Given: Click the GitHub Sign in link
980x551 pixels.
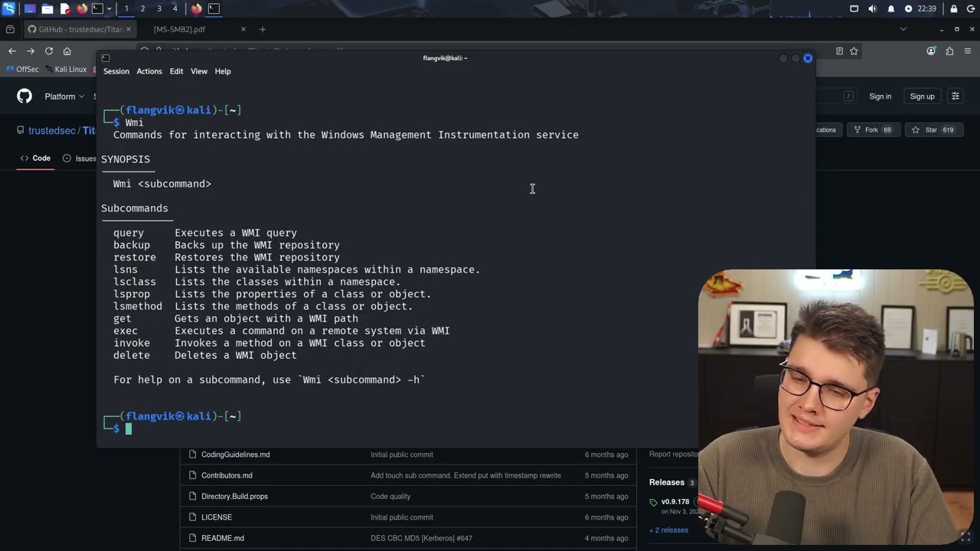Looking at the screenshot, I should [x=880, y=96].
